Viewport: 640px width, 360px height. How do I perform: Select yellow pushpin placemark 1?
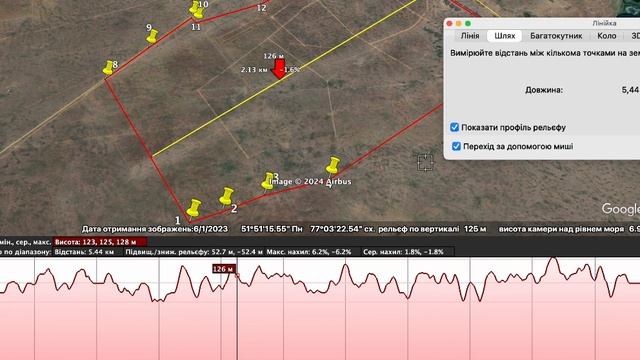coord(193,208)
